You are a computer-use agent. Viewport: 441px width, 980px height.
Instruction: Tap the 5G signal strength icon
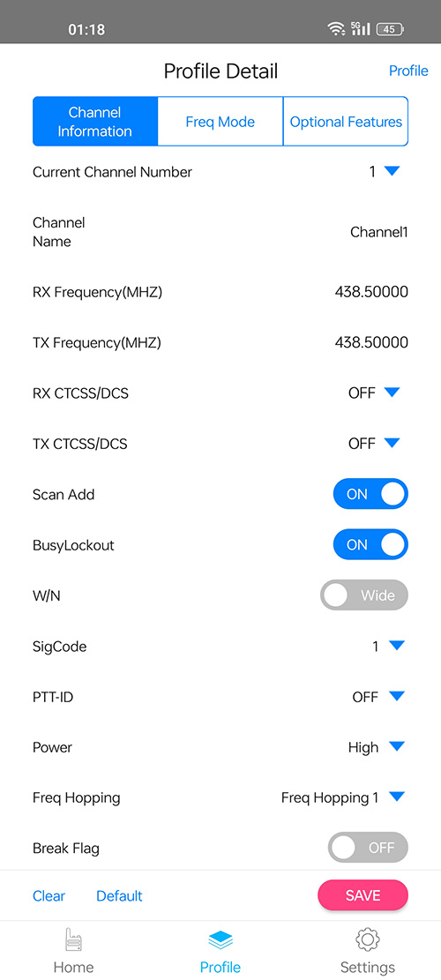361,28
